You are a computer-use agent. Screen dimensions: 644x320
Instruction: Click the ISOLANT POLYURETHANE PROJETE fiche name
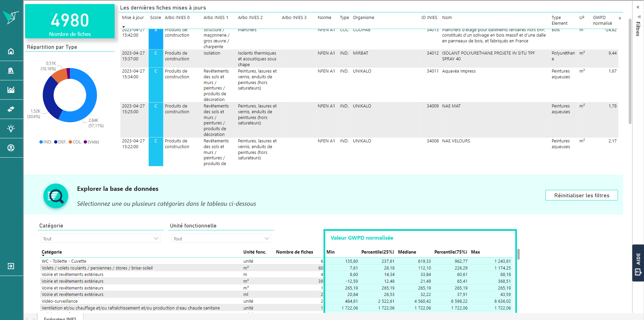tap(488, 56)
